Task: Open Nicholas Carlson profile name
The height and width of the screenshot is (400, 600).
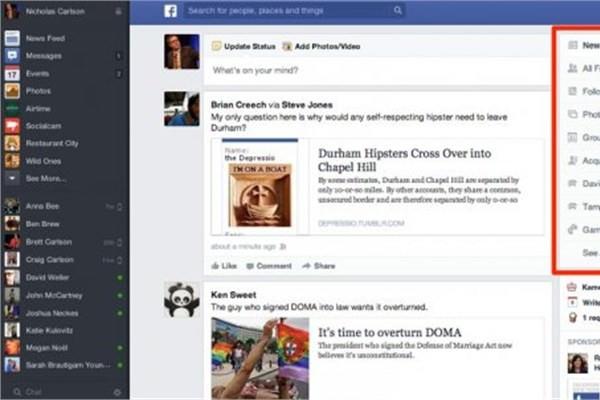Action: click(x=55, y=11)
